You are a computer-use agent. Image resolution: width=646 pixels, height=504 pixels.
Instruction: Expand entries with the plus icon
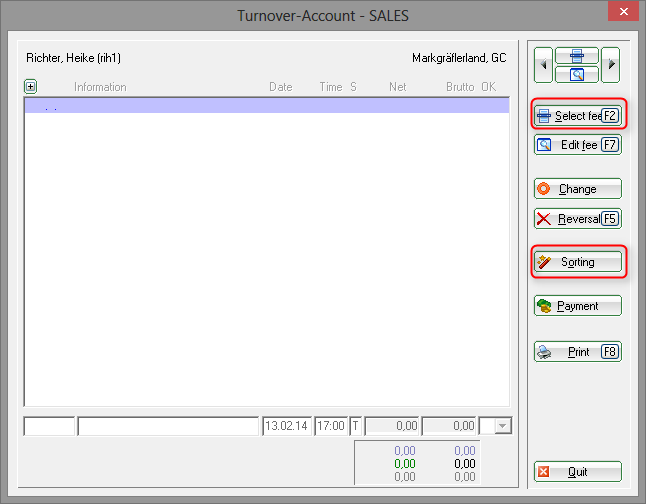pyautogui.click(x=30, y=87)
